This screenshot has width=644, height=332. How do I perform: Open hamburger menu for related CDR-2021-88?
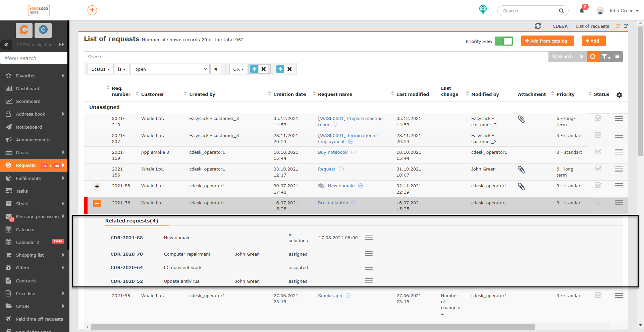(369, 238)
